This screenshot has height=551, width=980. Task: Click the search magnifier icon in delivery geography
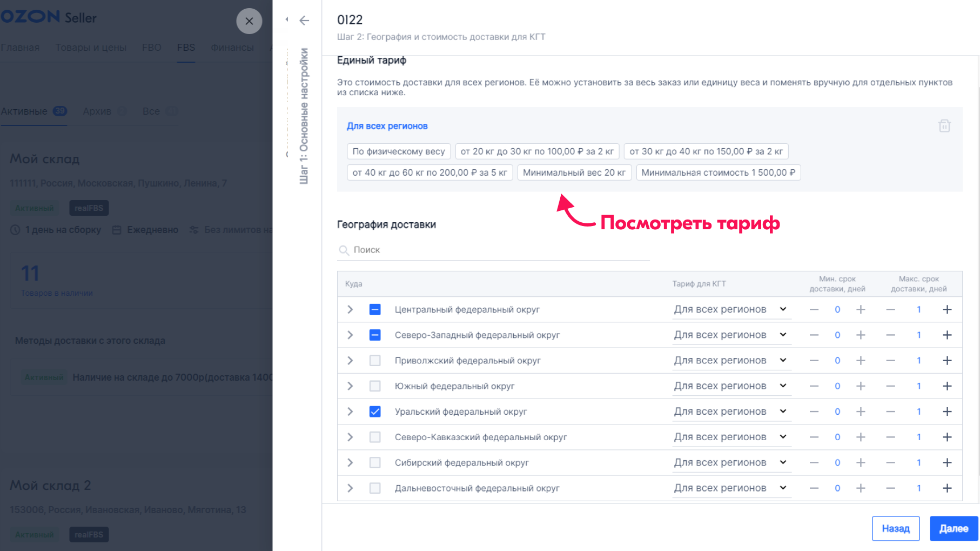click(x=344, y=250)
